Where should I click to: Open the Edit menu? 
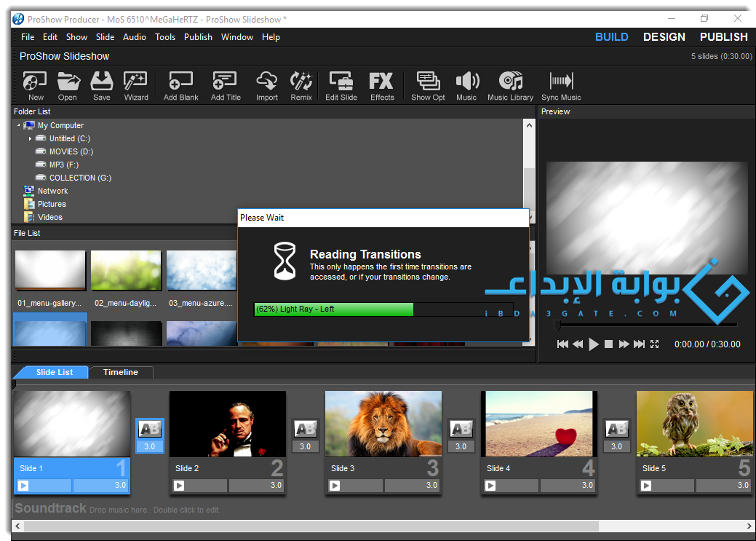tap(50, 37)
